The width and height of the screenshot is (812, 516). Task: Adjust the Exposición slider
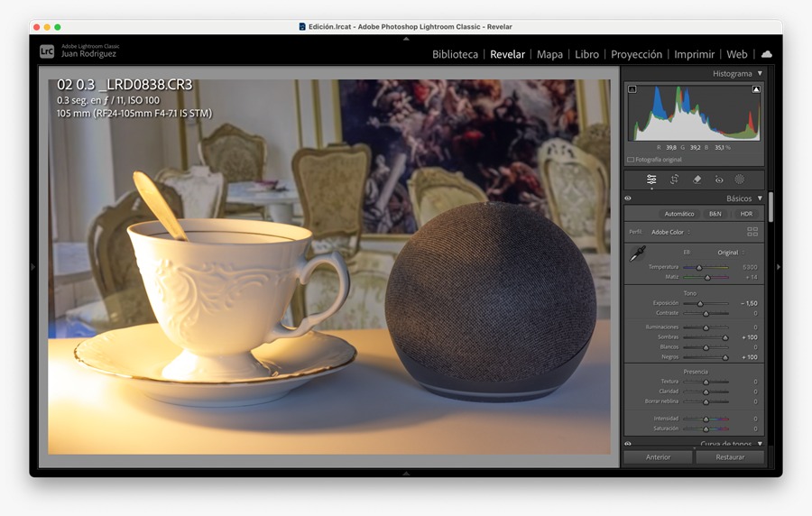pos(706,303)
